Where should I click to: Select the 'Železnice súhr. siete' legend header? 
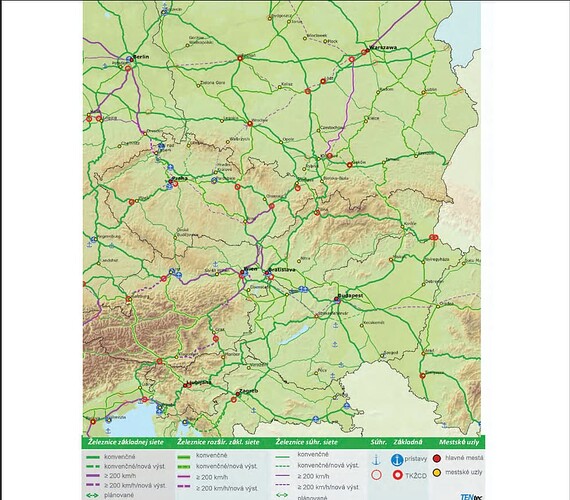click(x=306, y=442)
